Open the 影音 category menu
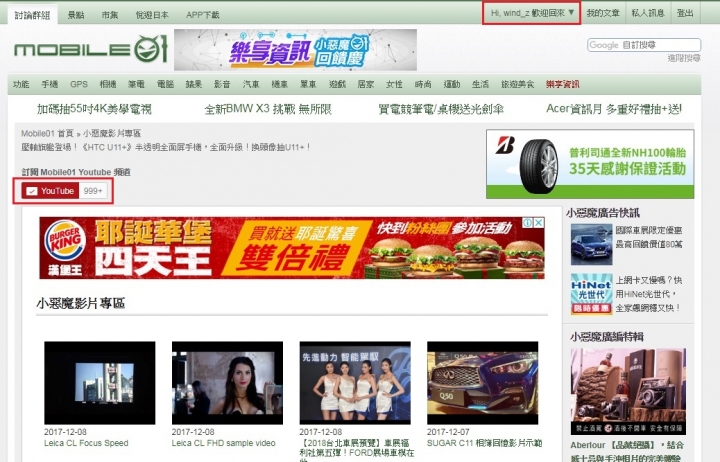The image size is (720, 462). point(222,84)
